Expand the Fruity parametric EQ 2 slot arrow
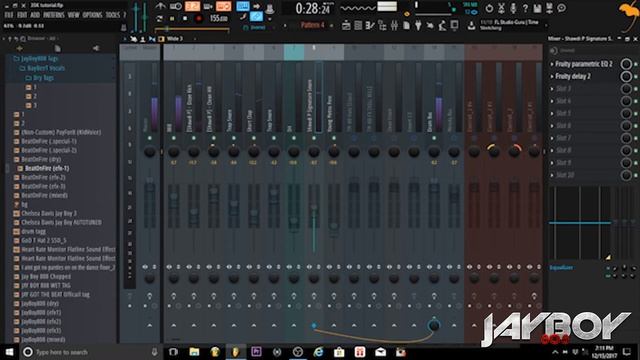 click(552, 64)
